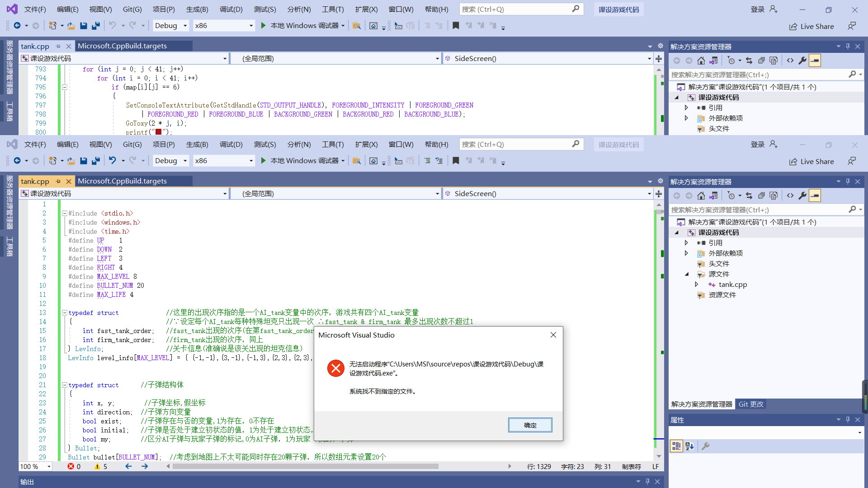Toggle pin on tank.cpp tab, front window
The height and width of the screenshot is (488, 868).
(x=58, y=182)
